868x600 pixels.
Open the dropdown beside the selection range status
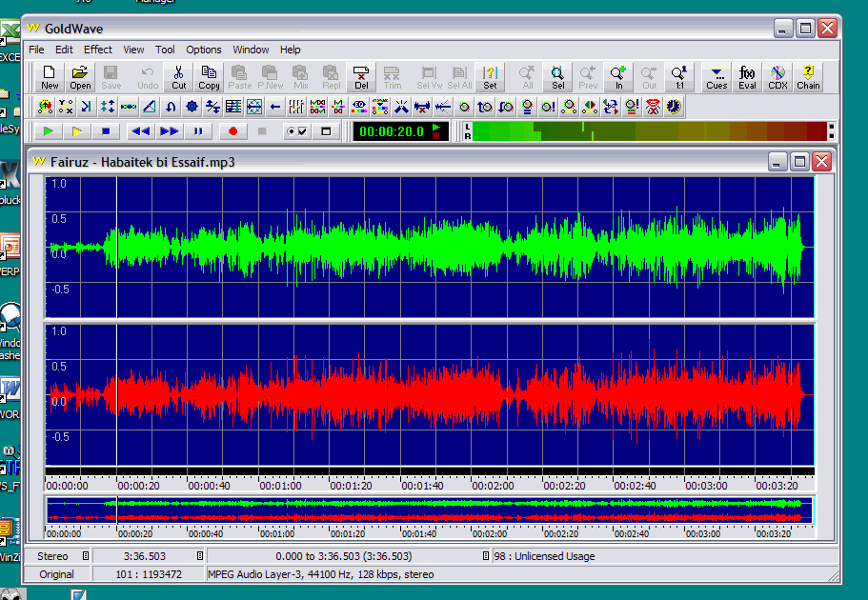(x=486, y=556)
